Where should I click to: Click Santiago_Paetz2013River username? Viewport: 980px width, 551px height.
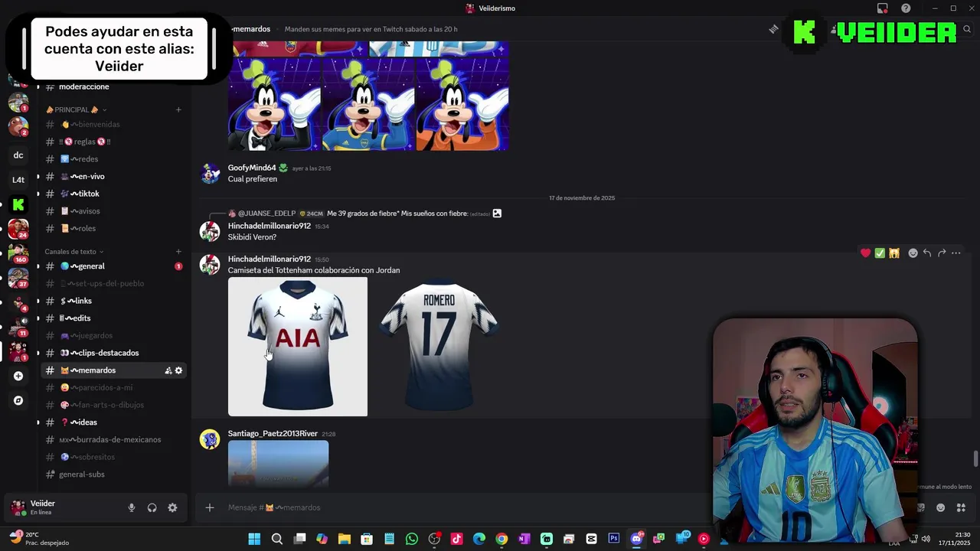click(273, 434)
